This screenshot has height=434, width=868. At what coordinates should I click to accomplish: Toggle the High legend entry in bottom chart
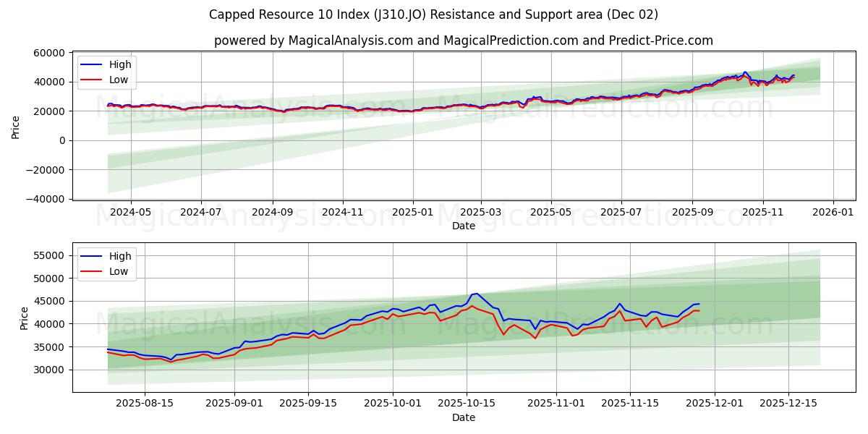(x=120, y=256)
